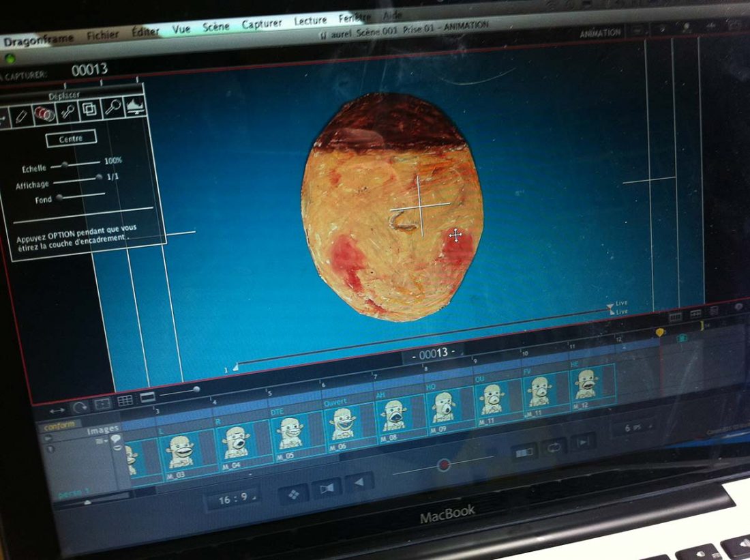Select the M_05 mouth thumbnail
The height and width of the screenshot is (560, 750).
pyautogui.click(x=297, y=436)
